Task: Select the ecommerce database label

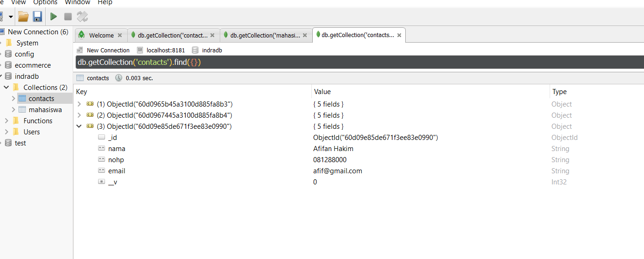Action: tap(33, 65)
